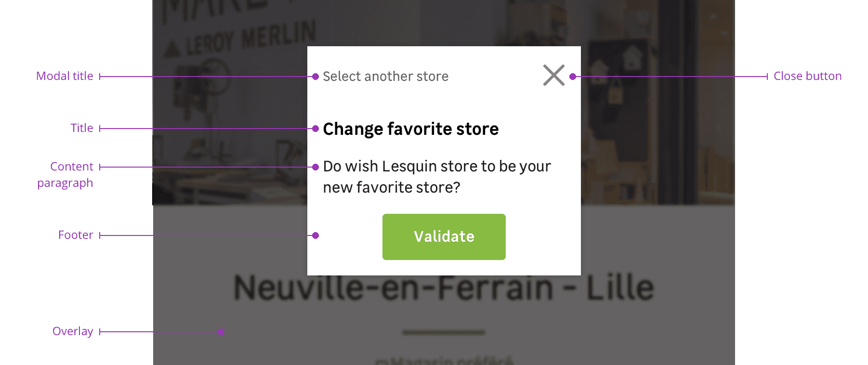Screen dimensions: 868x365
Task: Click the blurred "Magasin préféré" text
Action: click(443, 360)
